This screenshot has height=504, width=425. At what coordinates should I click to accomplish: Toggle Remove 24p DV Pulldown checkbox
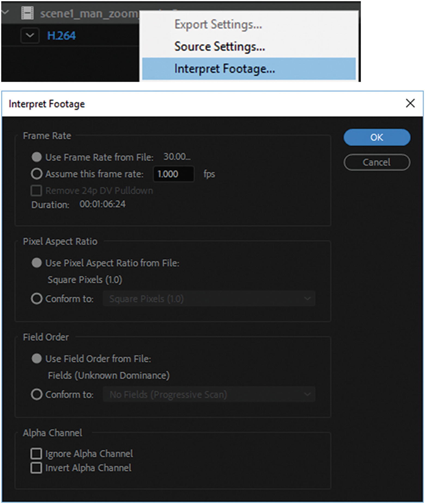click(37, 191)
